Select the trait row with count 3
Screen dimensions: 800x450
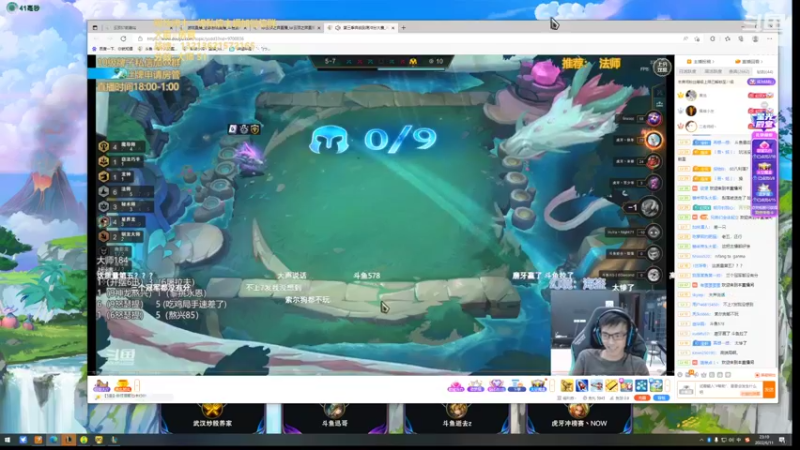126,207
